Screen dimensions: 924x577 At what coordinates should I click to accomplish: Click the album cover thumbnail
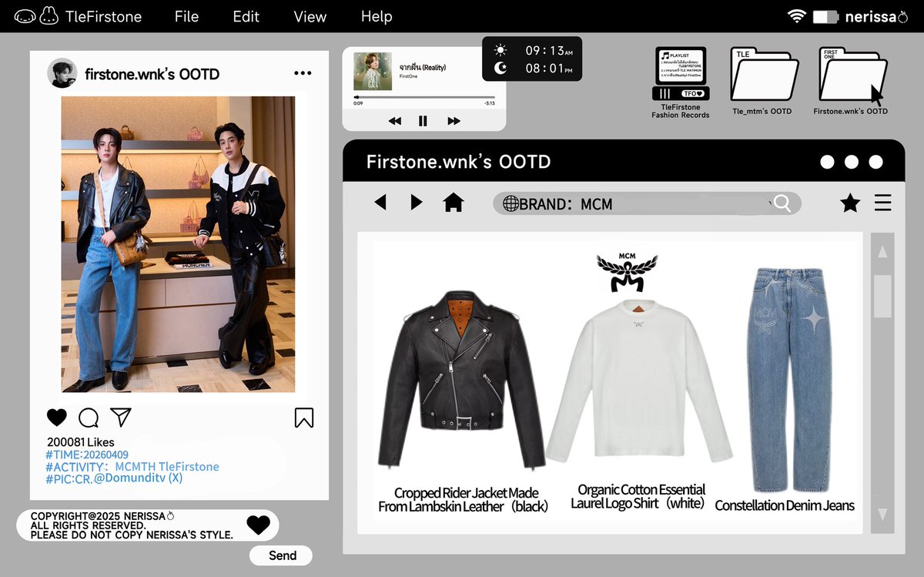point(372,71)
